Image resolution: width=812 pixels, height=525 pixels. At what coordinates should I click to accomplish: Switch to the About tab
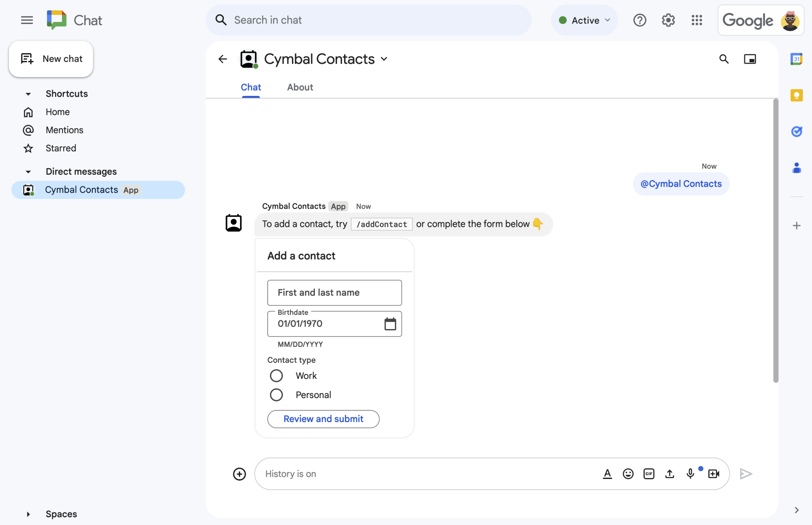300,87
